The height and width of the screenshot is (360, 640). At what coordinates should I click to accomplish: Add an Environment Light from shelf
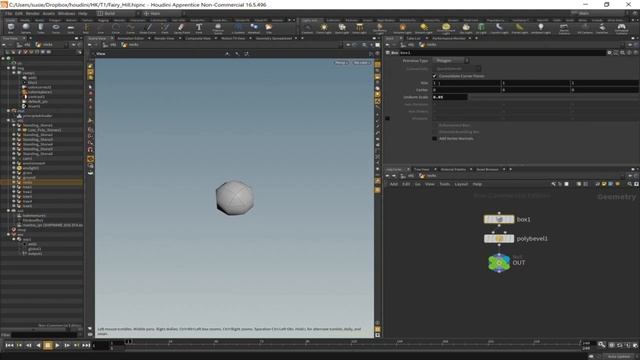tap(446, 29)
